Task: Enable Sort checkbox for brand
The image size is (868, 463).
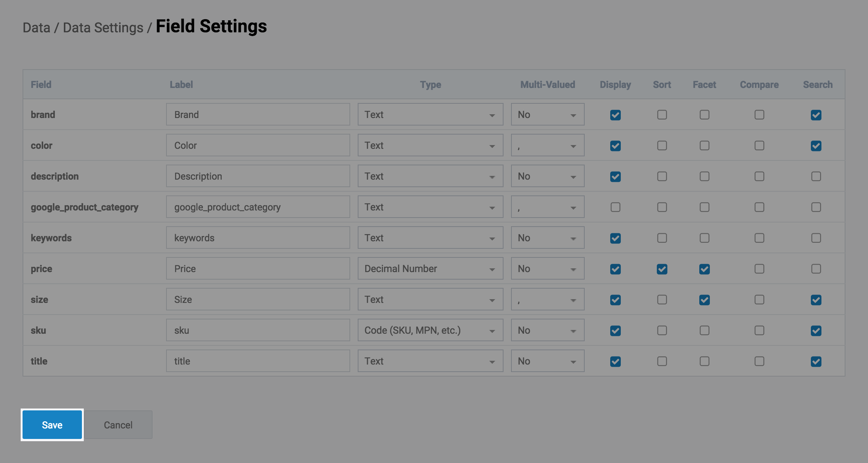Action: click(x=662, y=115)
